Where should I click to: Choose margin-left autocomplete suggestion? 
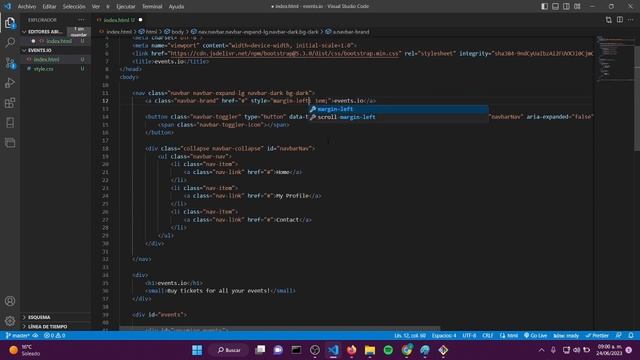tap(398, 109)
